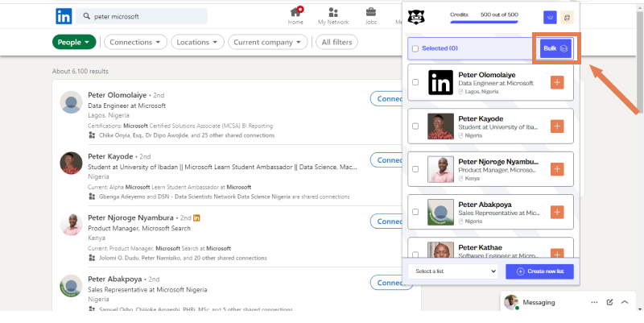The width and height of the screenshot is (644, 323).
Task: Click Peter Olomolaiye's LinkedIn avatar in extension
Action: pos(440,83)
